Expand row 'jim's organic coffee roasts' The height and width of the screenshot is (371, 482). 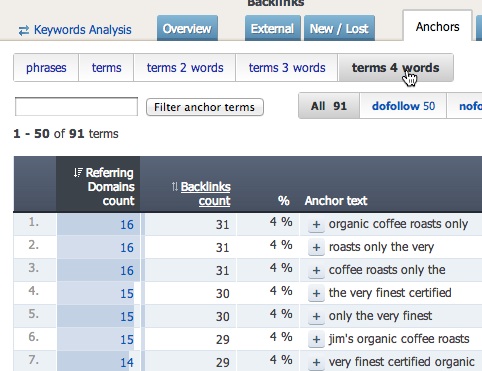(316, 339)
